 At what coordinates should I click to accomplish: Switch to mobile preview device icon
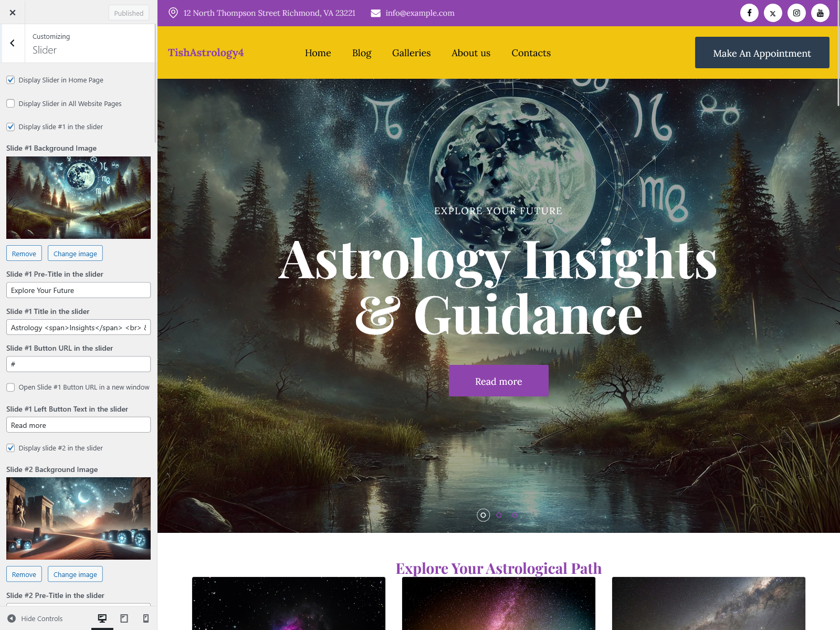click(x=146, y=618)
